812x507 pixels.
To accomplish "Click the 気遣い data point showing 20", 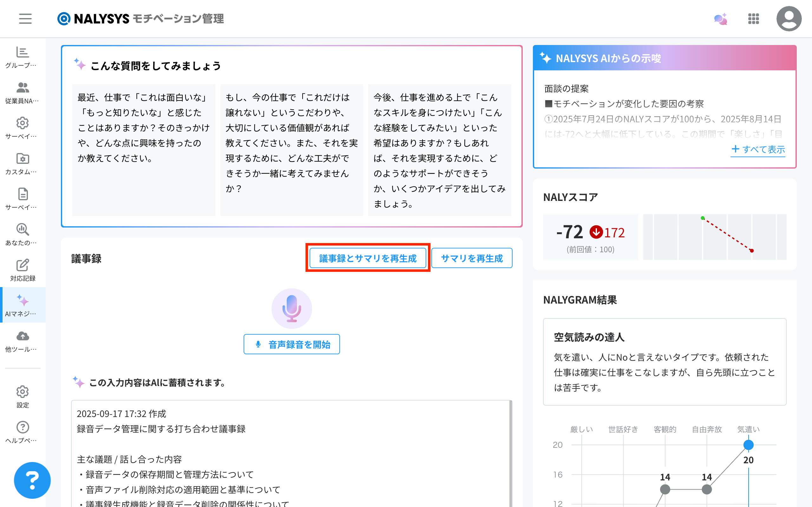I will pos(748,445).
